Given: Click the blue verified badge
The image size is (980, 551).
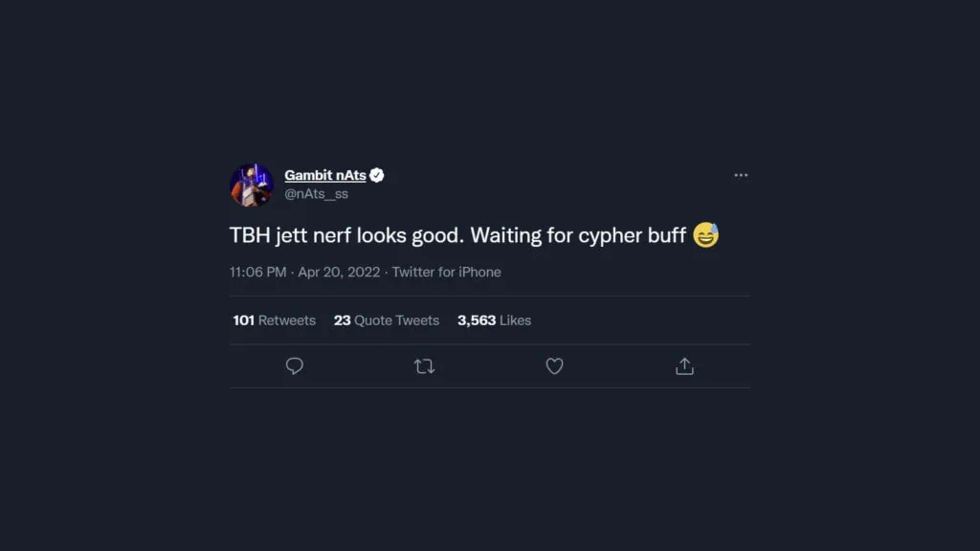Looking at the screenshot, I should point(376,176).
